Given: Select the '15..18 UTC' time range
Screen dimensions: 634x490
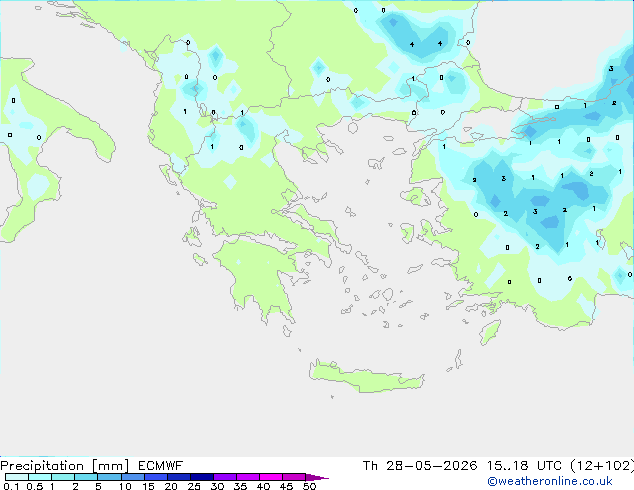Looking at the screenshot, I should coord(524,466).
